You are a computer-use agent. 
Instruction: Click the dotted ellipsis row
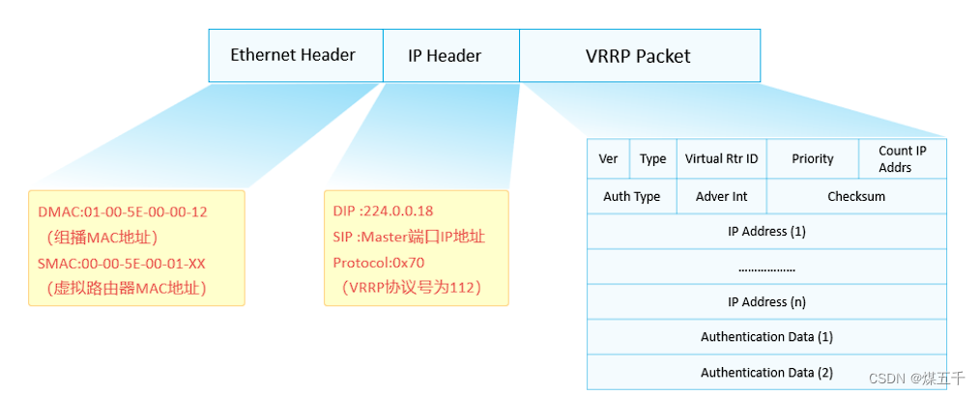[766, 267]
